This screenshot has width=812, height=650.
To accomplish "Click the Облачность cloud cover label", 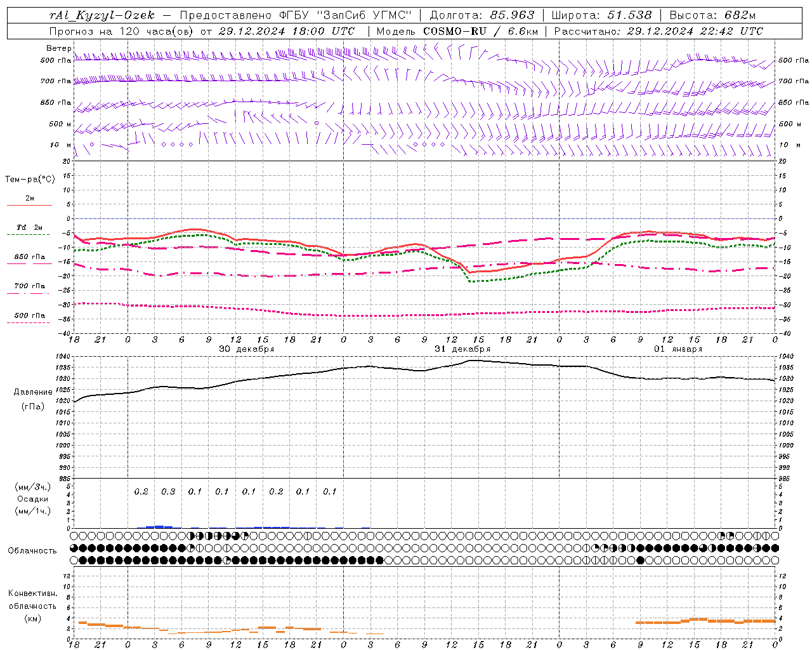I will [x=32, y=550].
